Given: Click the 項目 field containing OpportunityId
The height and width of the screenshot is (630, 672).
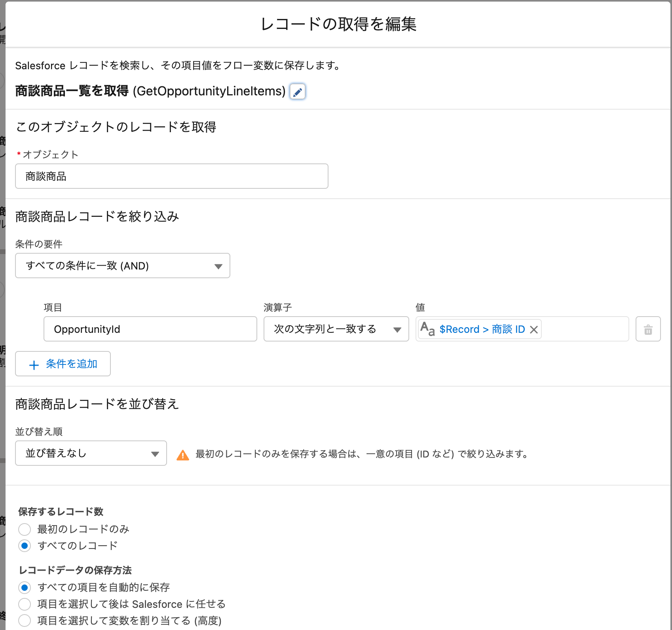Looking at the screenshot, I should pos(150,329).
